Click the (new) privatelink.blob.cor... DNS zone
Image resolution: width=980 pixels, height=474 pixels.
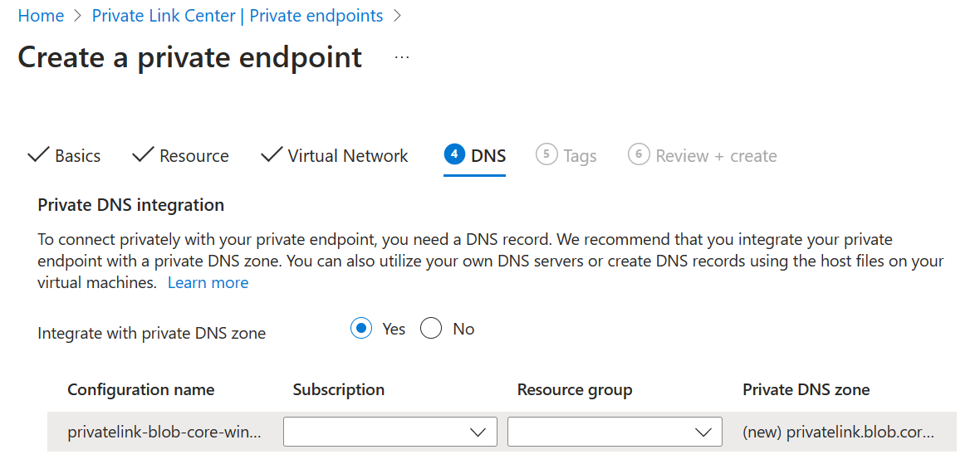click(x=839, y=432)
